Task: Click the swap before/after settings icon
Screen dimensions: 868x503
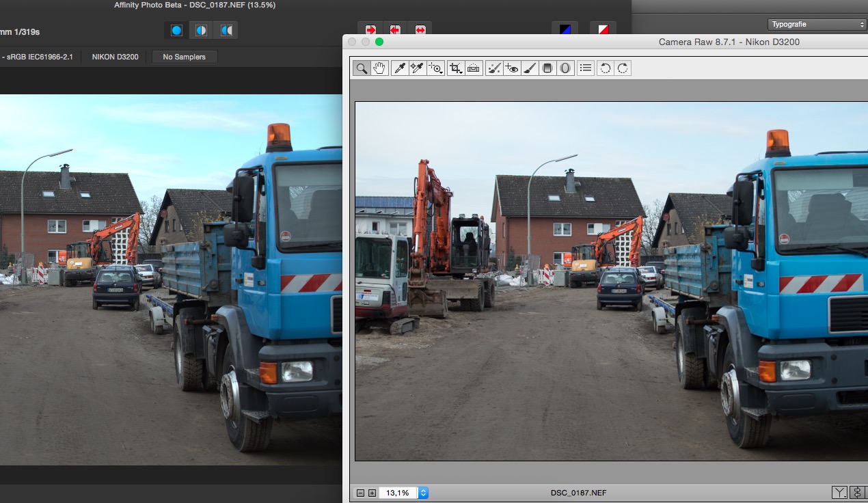Action: [858, 493]
